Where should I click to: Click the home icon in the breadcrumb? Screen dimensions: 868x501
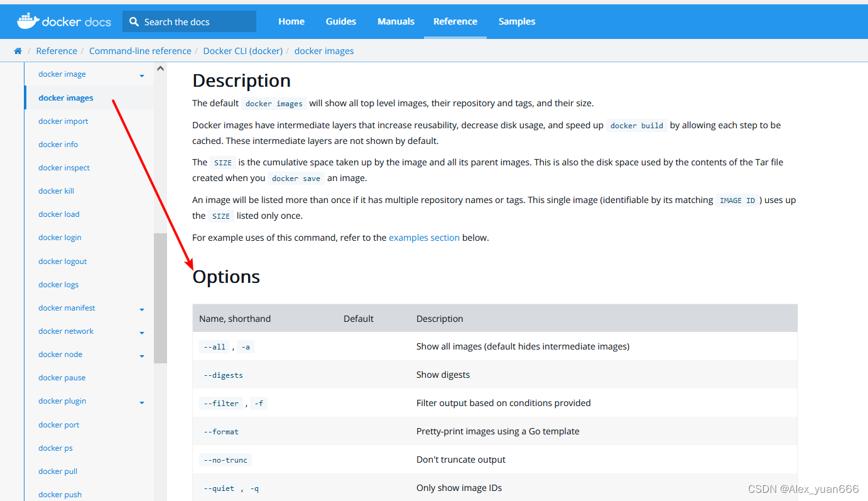pos(18,51)
